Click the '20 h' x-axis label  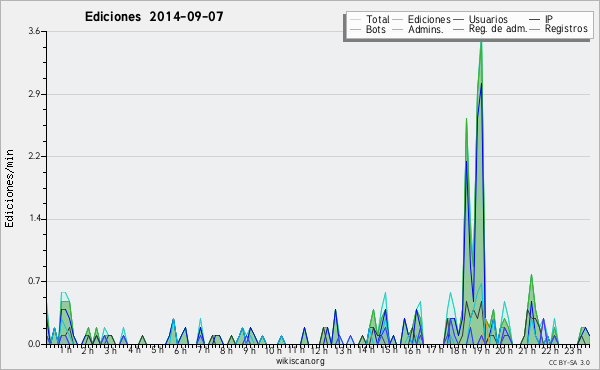[504, 351]
